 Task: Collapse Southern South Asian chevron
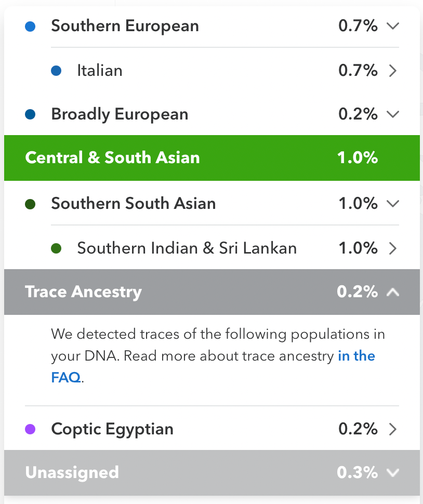(x=393, y=204)
